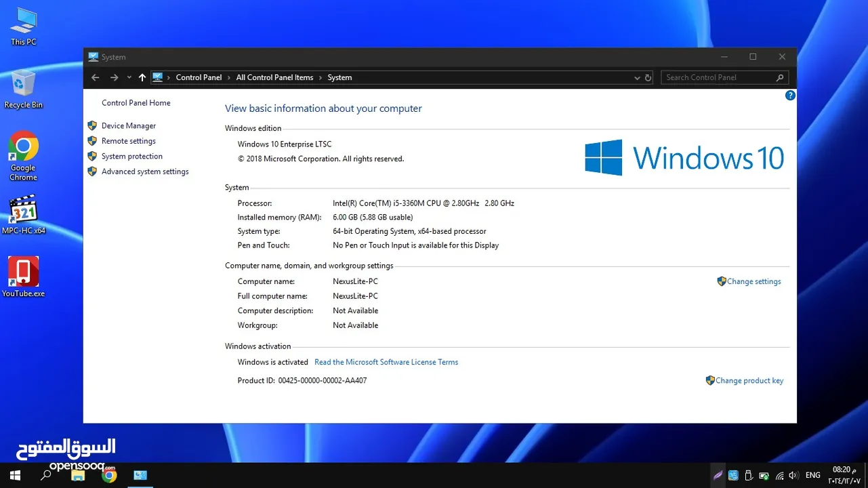Click the No Pen or Touch Input text
The height and width of the screenshot is (488, 868).
(x=415, y=245)
